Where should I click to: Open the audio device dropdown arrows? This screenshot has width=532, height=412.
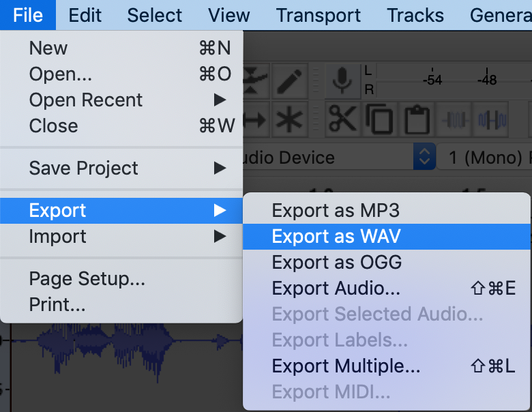coord(424,158)
